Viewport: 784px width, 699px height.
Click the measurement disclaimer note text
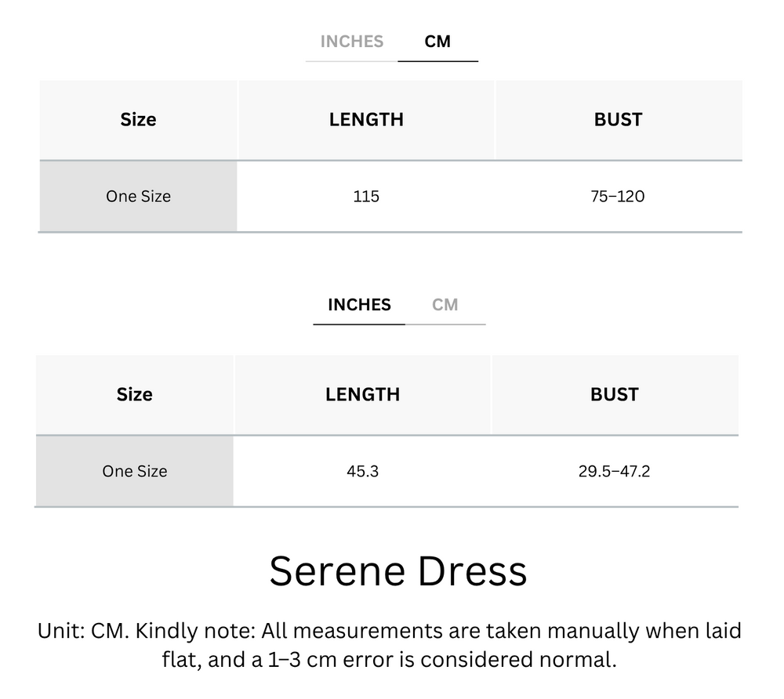[x=392, y=645]
